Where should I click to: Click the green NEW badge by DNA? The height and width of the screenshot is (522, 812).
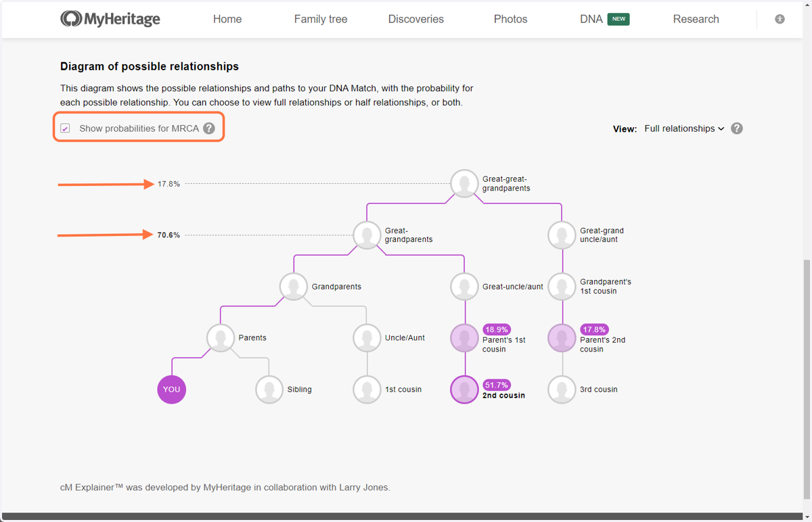tap(618, 19)
